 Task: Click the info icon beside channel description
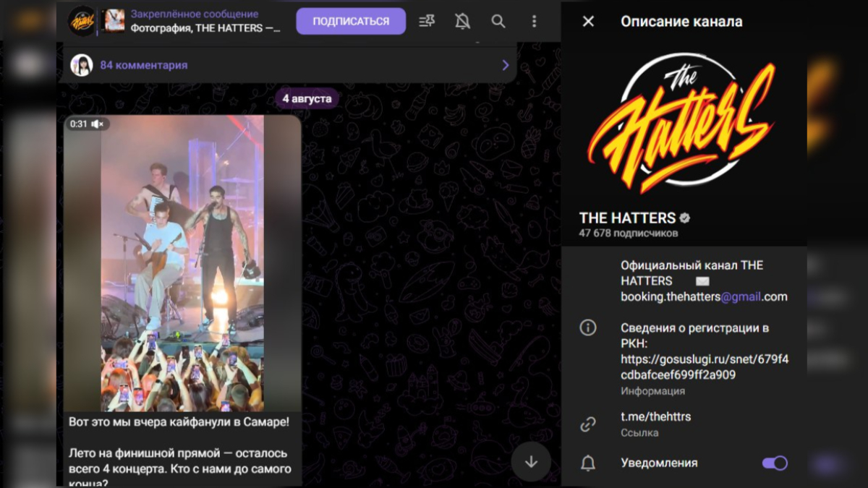(588, 328)
